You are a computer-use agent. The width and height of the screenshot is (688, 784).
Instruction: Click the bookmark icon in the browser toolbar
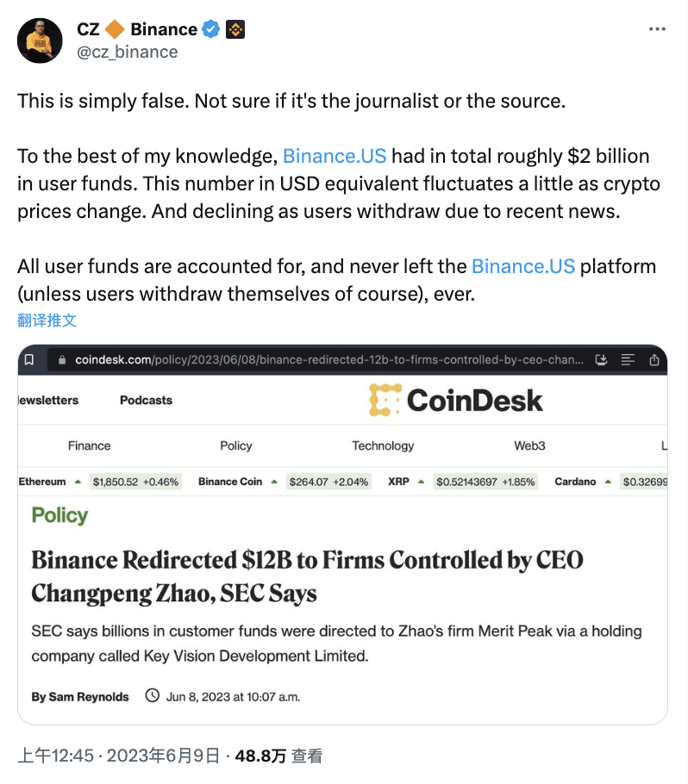[28, 360]
